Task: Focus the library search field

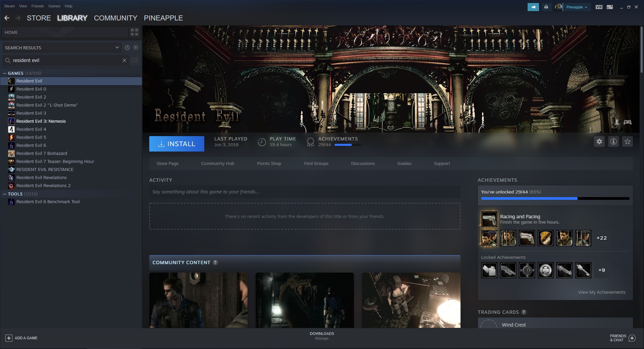Action: 65,60
